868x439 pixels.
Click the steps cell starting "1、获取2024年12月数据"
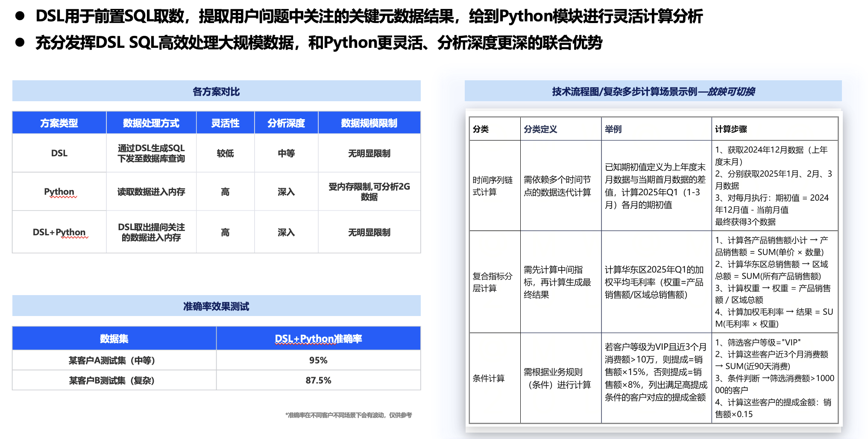coord(775,186)
